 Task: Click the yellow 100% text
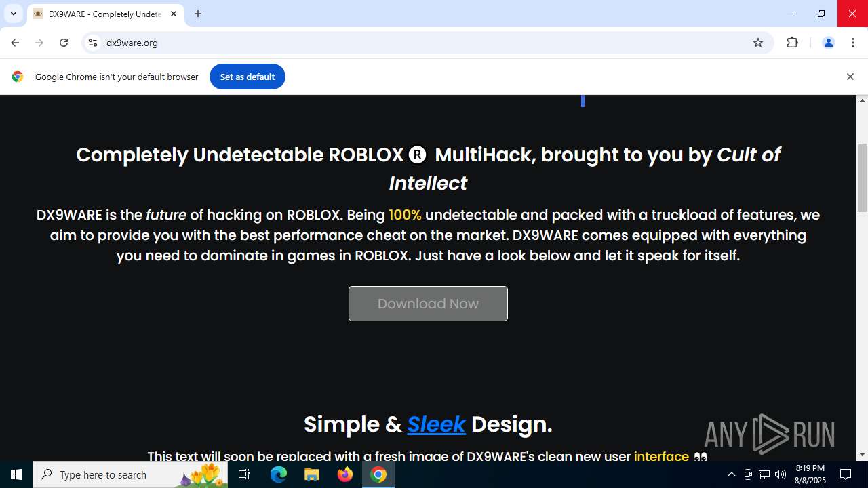tap(405, 215)
